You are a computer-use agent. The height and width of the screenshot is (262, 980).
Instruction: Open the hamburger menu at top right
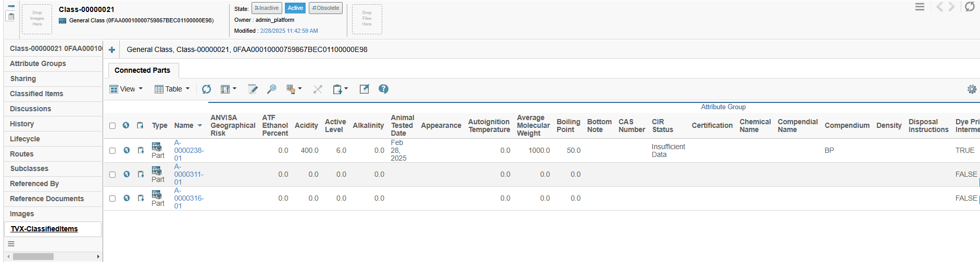(x=920, y=7)
